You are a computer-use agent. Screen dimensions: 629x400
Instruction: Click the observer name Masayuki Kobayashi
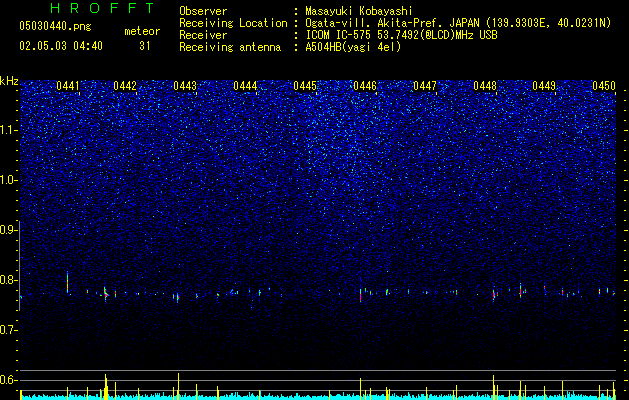coord(359,11)
